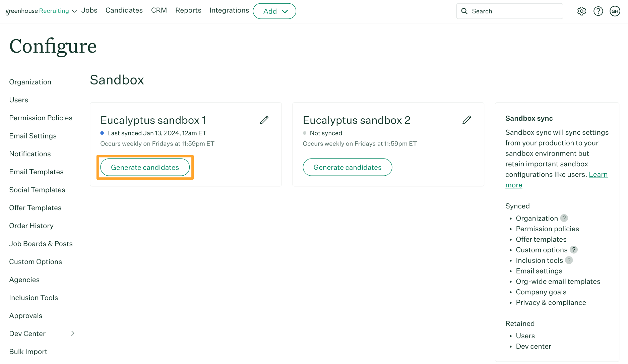Image resolution: width=628 pixels, height=364 pixels.
Task: Navigate to Bulk Import in sidebar
Action: coord(28,352)
